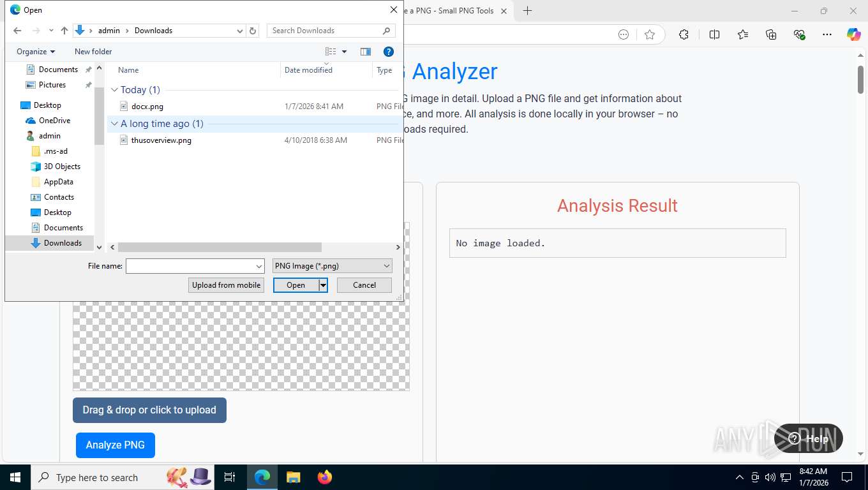The width and height of the screenshot is (868, 490).
Task: Open Documents folder under admin
Action: point(63,228)
